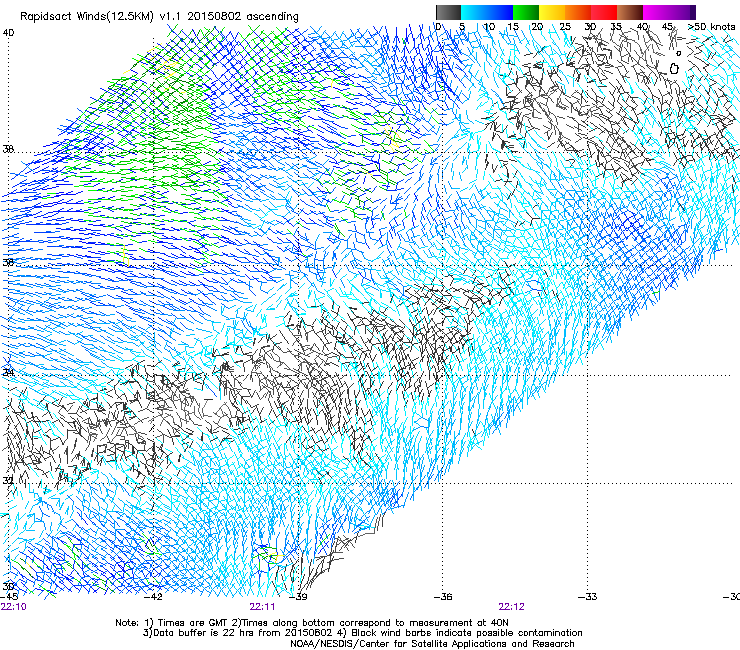This screenshot has width=740, height=650.
Task: Select the cyan-to-blue 5-15 knots gradient segment
Action: point(487,12)
